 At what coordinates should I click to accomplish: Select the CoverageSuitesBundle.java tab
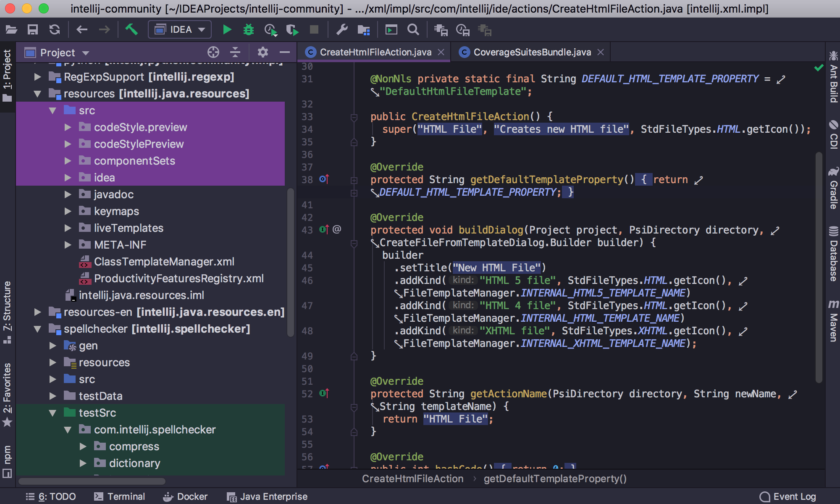(x=531, y=52)
